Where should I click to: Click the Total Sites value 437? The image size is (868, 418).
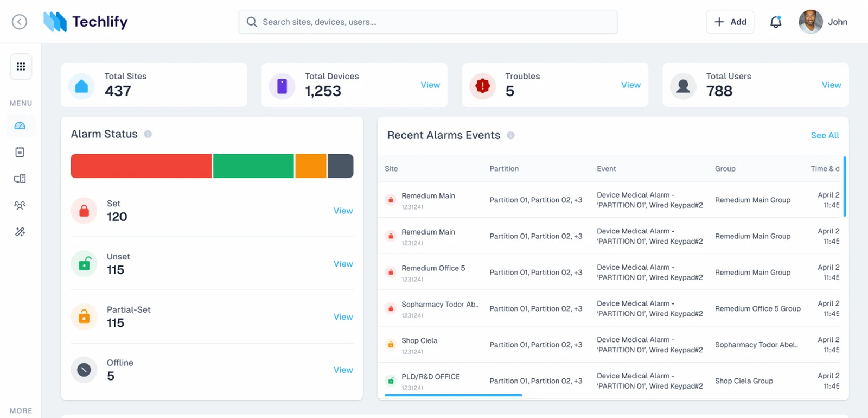tap(118, 91)
